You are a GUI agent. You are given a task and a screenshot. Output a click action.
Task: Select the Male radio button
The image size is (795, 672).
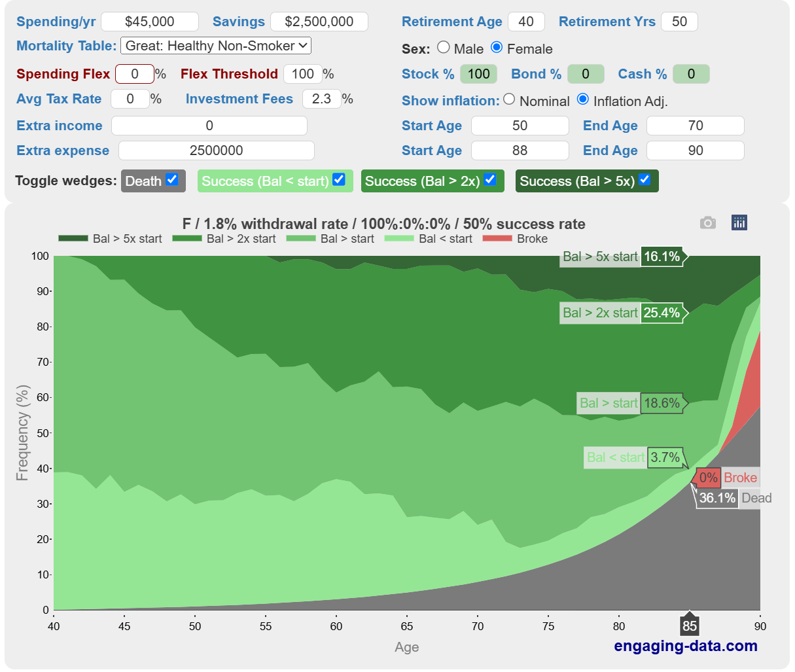pyautogui.click(x=444, y=48)
